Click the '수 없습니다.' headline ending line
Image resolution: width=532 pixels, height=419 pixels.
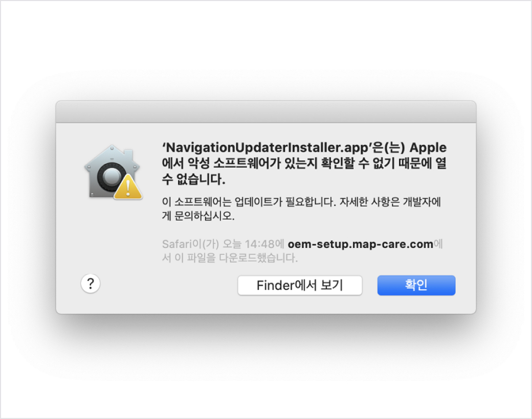[193, 179]
